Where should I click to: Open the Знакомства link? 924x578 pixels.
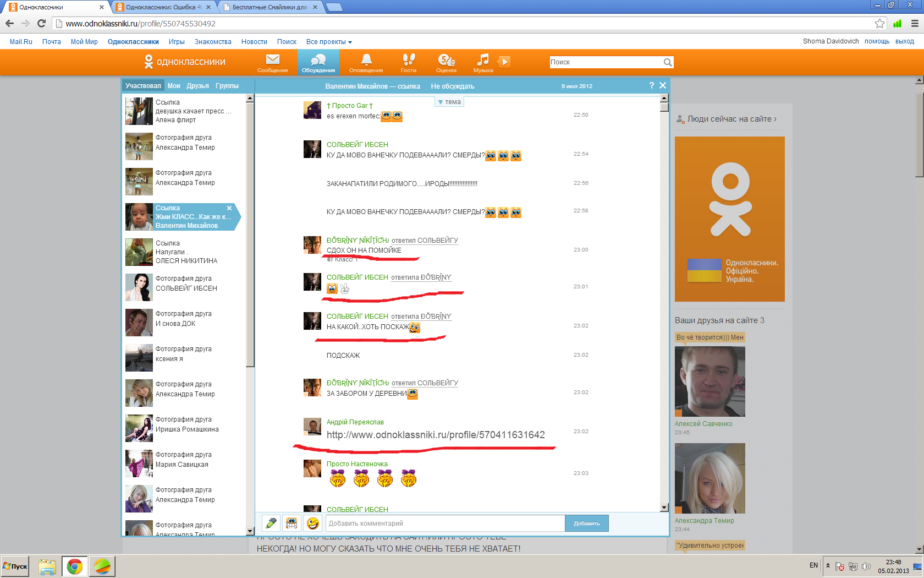point(213,42)
